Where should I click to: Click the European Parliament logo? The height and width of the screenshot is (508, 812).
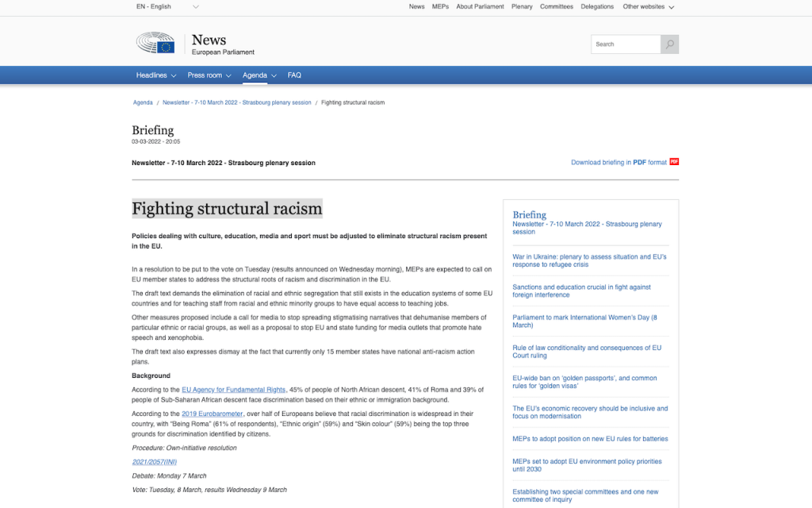[155, 44]
